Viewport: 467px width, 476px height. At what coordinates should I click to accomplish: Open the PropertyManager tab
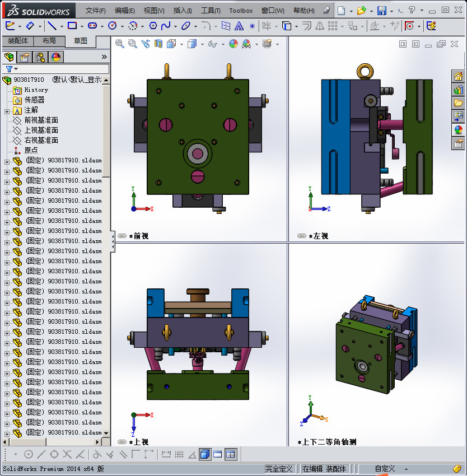coord(24,57)
